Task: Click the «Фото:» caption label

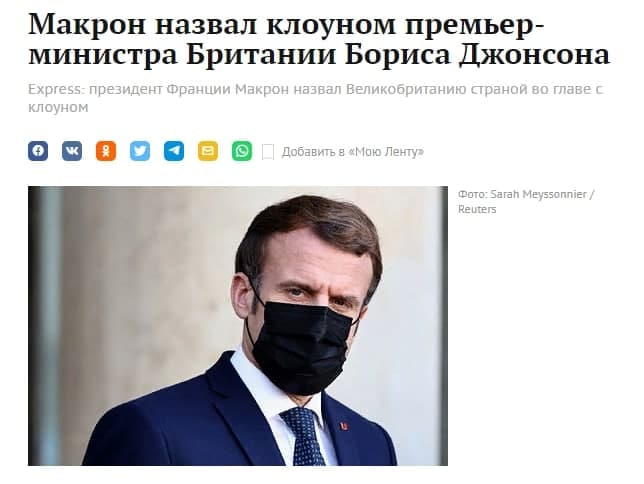Action: 473,194
